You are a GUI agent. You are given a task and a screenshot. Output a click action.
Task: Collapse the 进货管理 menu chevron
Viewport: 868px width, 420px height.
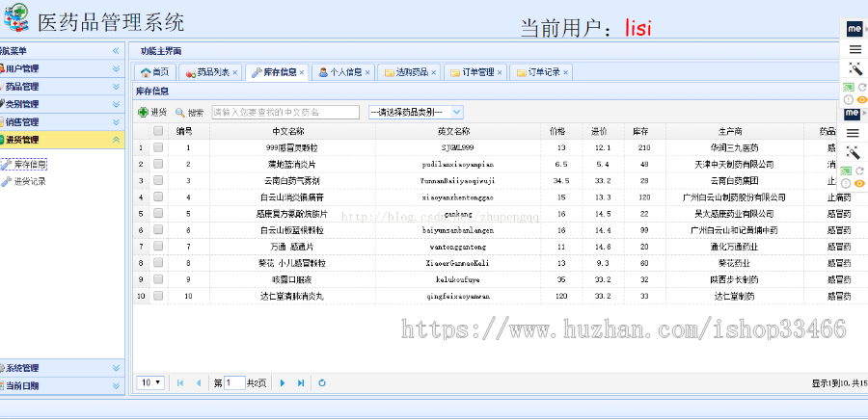coord(116,140)
